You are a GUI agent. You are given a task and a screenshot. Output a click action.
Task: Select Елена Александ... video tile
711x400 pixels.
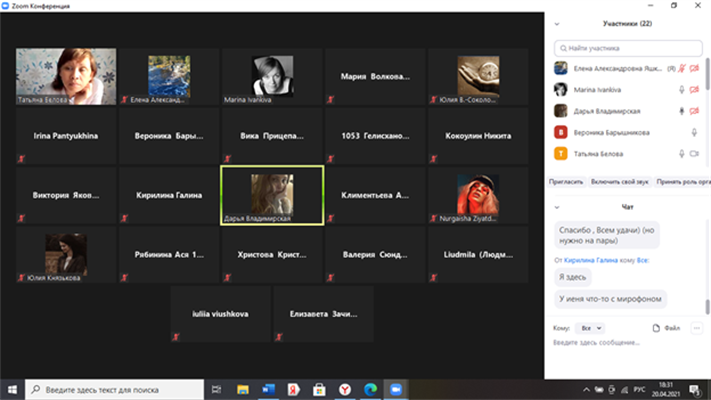(x=169, y=76)
